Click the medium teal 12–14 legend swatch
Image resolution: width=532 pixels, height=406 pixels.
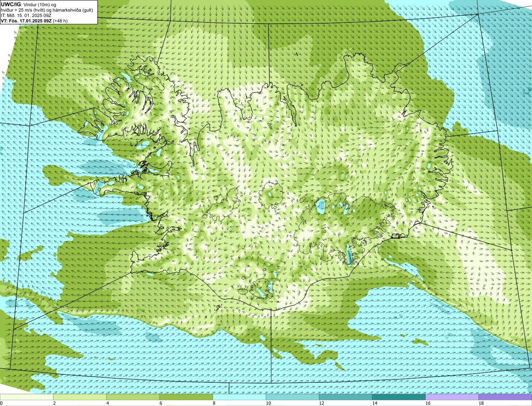click(346, 397)
